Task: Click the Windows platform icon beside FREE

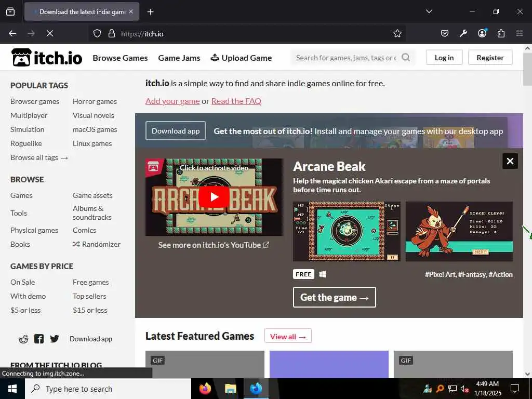Action: [x=322, y=274]
